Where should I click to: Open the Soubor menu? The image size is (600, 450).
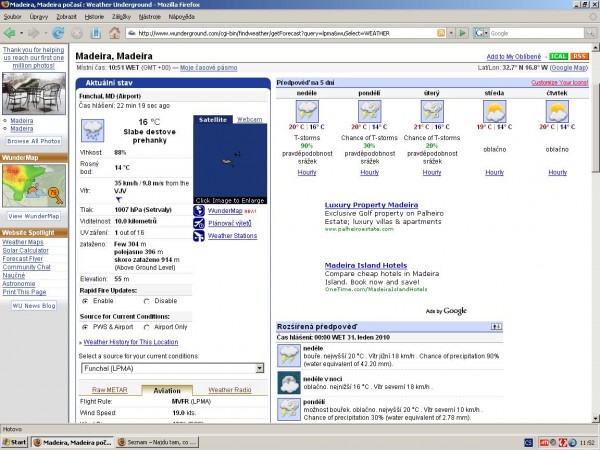(x=12, y=17)
